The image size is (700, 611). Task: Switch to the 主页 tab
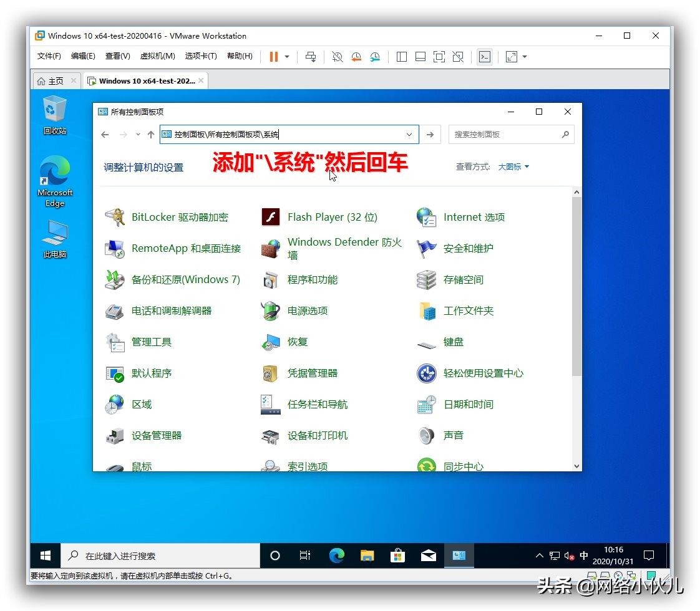point(53,80)
